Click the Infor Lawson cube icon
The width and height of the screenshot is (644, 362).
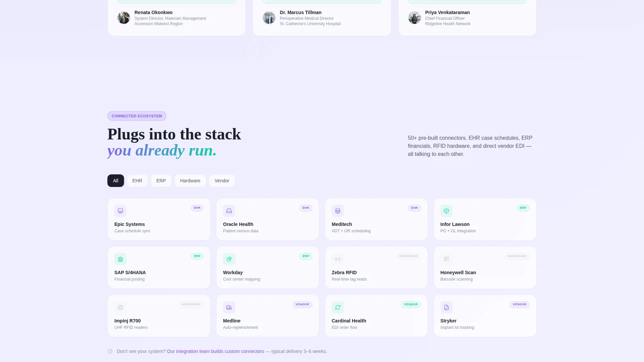[x=446, y=211]
